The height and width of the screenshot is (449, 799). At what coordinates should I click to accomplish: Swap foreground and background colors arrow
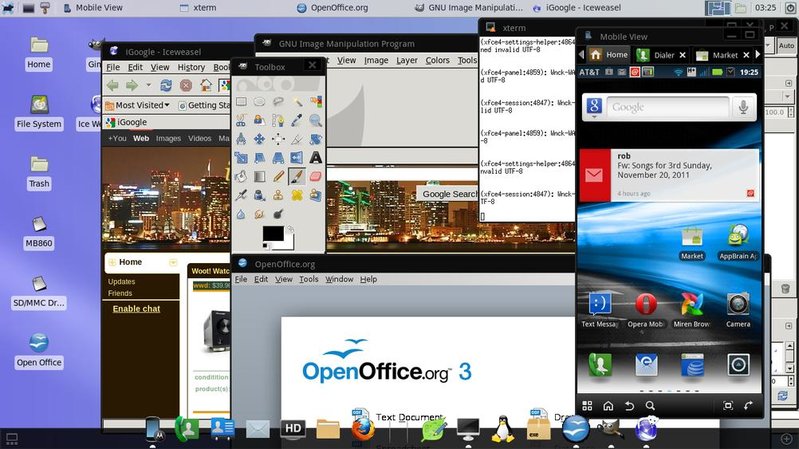[290, 229]
